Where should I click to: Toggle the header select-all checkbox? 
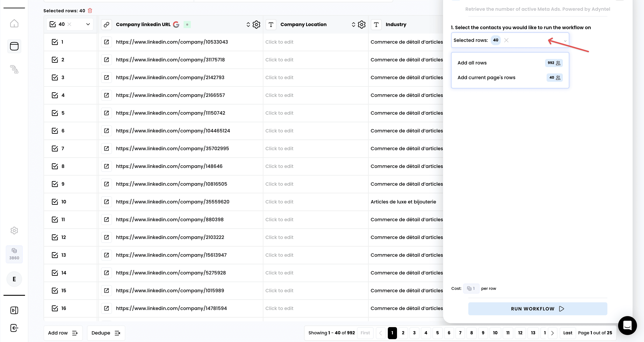(x=52, y=24)
